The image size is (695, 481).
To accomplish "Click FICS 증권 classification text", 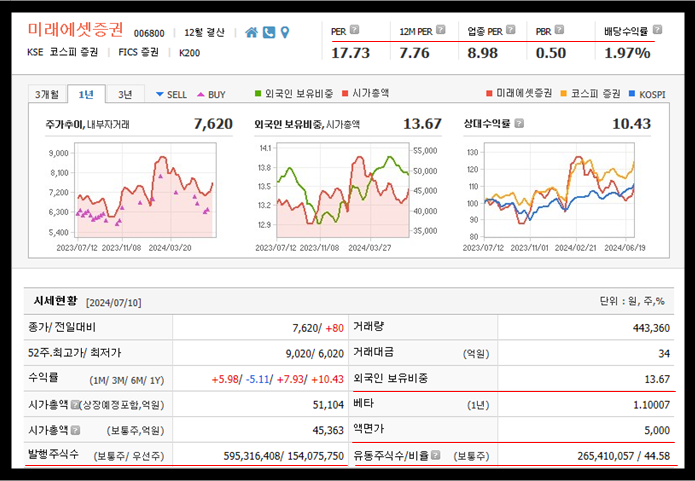I will tap(138, 52).
